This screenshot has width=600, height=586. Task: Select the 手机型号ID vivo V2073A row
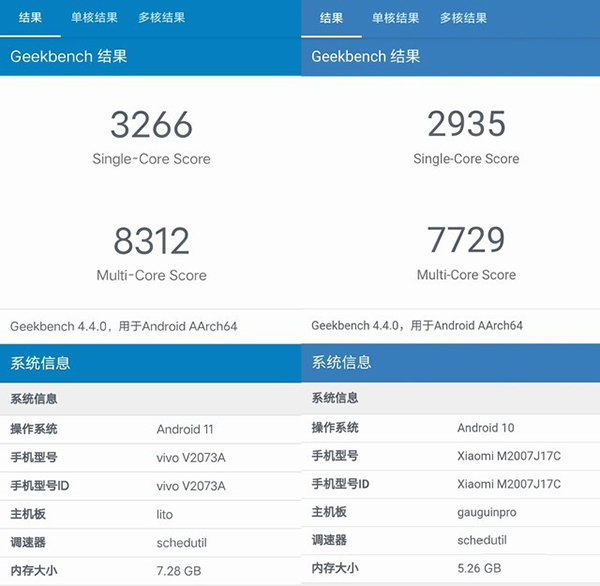(150, 486)
